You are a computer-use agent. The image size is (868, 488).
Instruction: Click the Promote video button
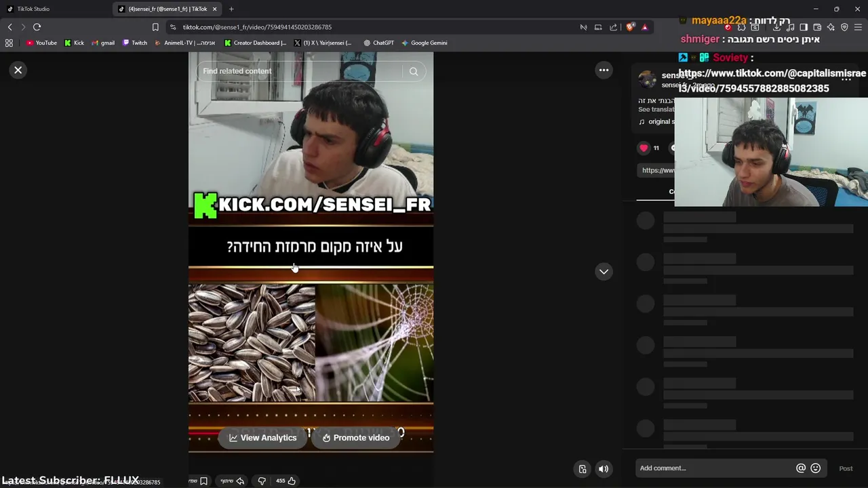pyautogui.click(x=356, y=438)
